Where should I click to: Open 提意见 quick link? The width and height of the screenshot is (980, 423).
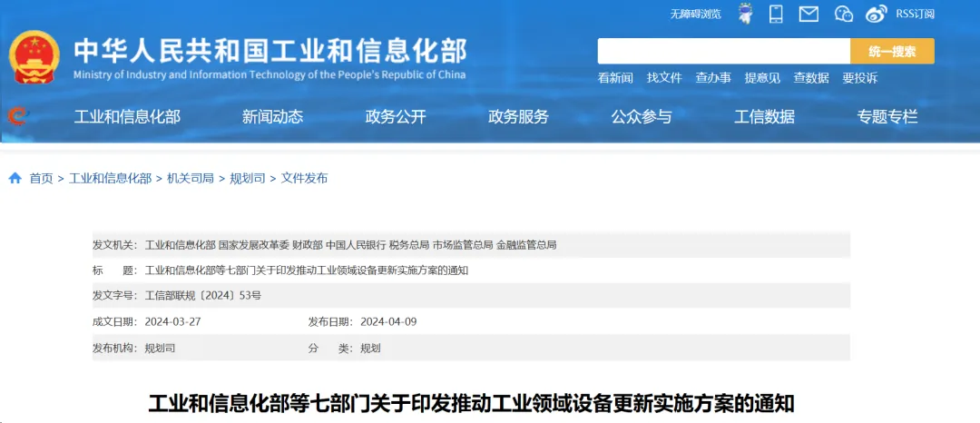tap(762, 78)
